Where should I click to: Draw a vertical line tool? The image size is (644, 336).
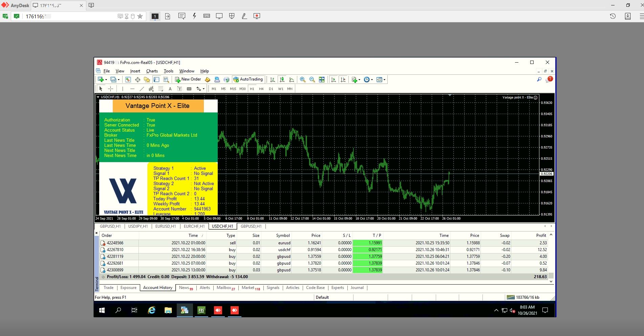(x=123, y=89)
